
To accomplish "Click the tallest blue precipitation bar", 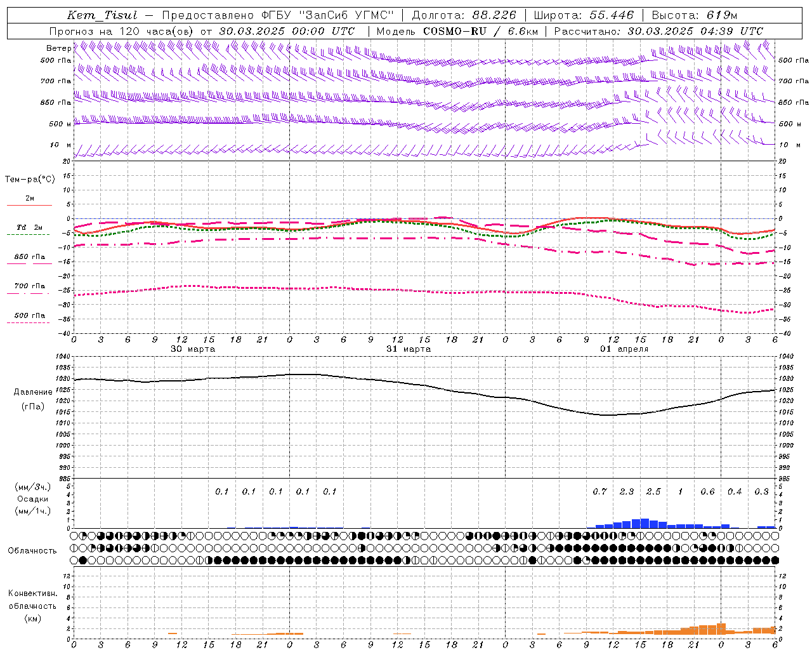I will click(x=645, y=523).
